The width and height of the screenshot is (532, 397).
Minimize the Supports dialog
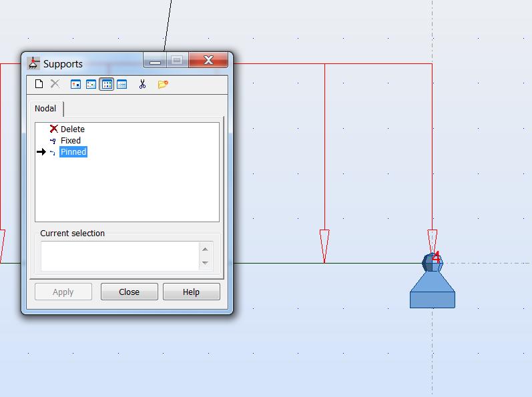155,61
